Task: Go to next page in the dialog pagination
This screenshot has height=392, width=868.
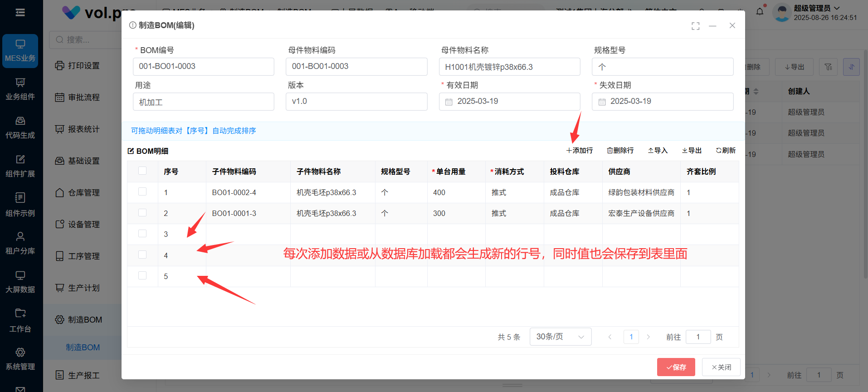Action: coord(648,337)
